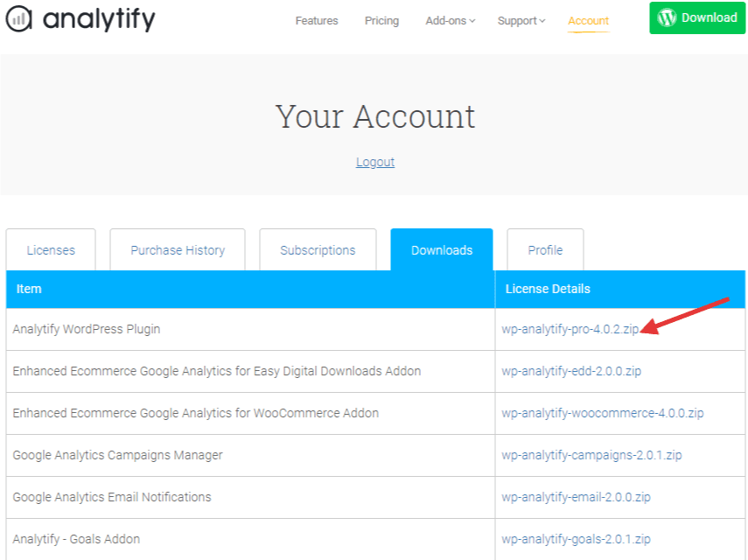Download wp-analytify-email-2.0.0.zip
748x560 pixels.
pos(576,497)
